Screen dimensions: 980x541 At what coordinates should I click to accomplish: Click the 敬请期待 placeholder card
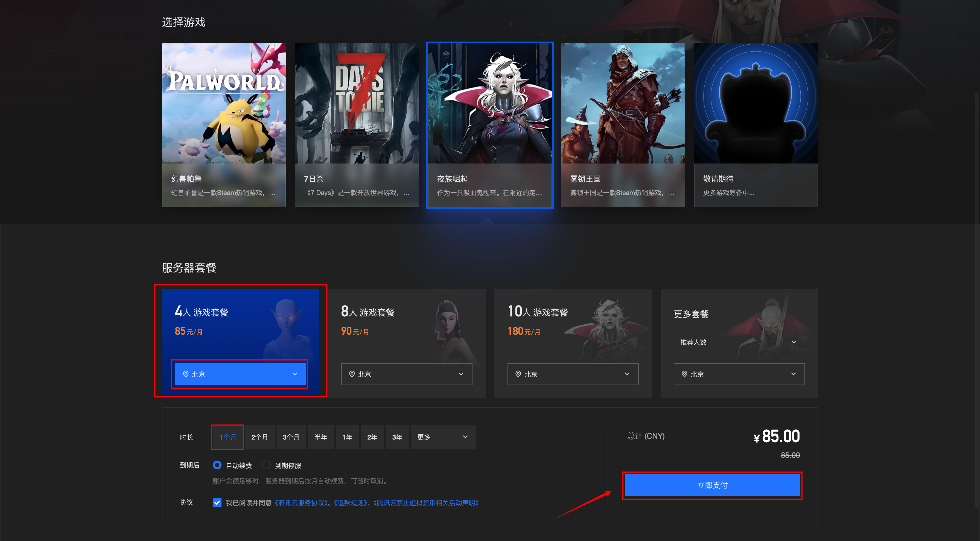(x=756, y=125)
